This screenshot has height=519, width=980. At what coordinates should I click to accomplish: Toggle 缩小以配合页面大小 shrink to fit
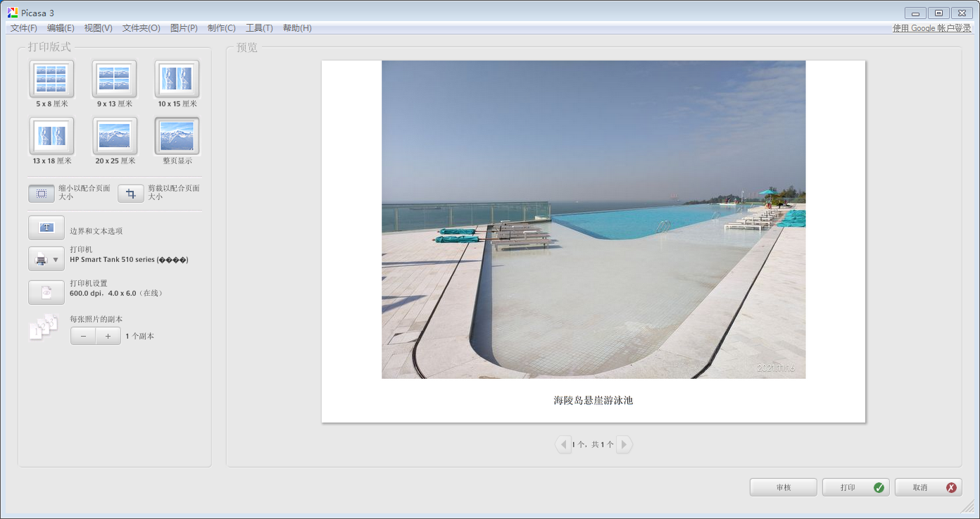pos(42,194)
